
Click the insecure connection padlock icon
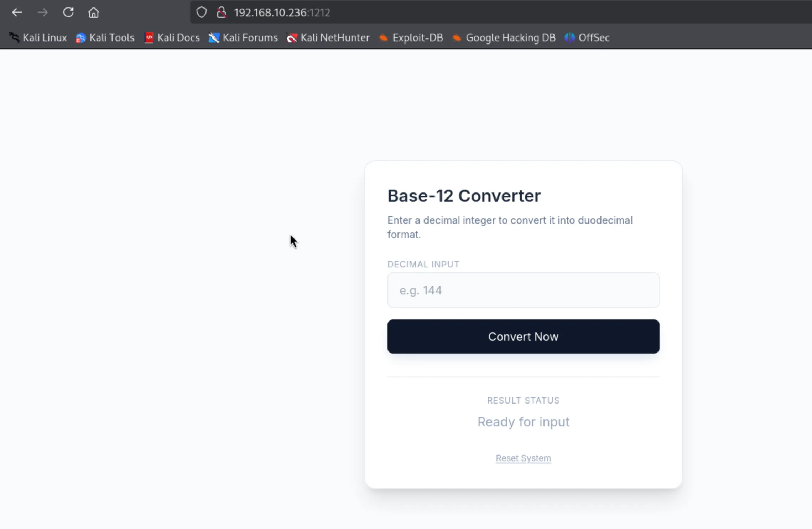pos(222,13)
